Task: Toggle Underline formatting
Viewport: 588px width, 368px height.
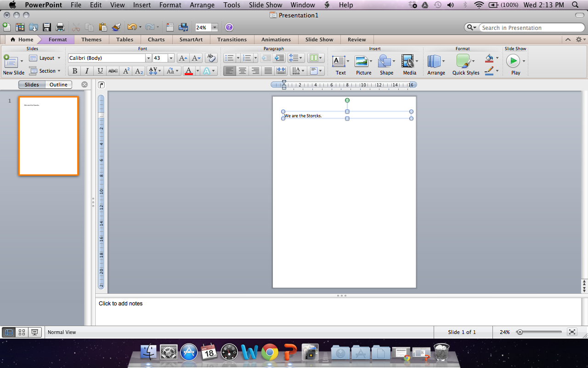Action: tap(100, 71)
